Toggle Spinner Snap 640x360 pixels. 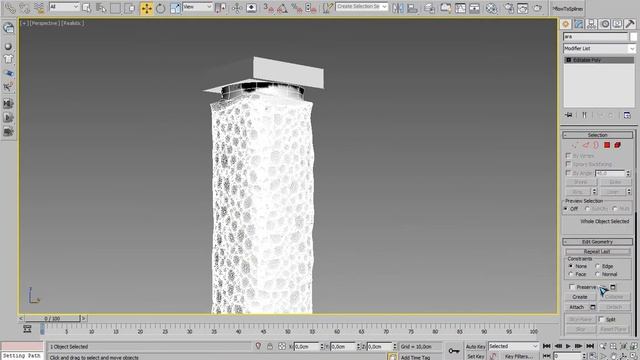[311, 8]
